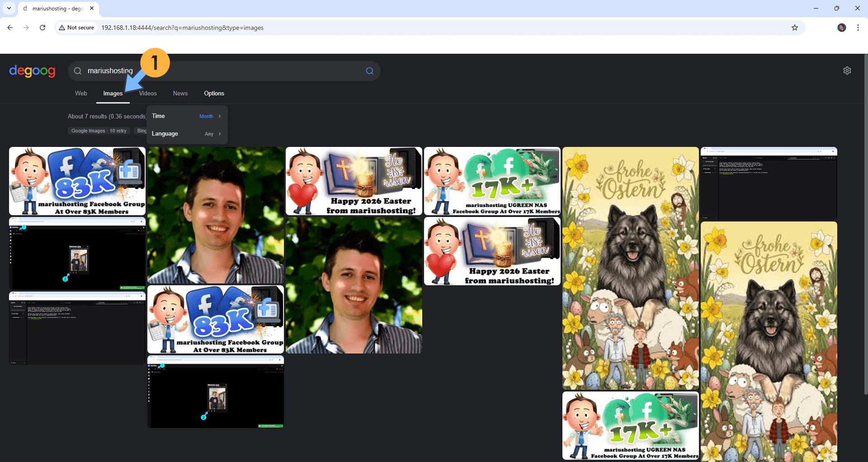The width and height of the screenshot is (868, 462).
Task: Click the degoog logo
Action: (x=32, y=71)
